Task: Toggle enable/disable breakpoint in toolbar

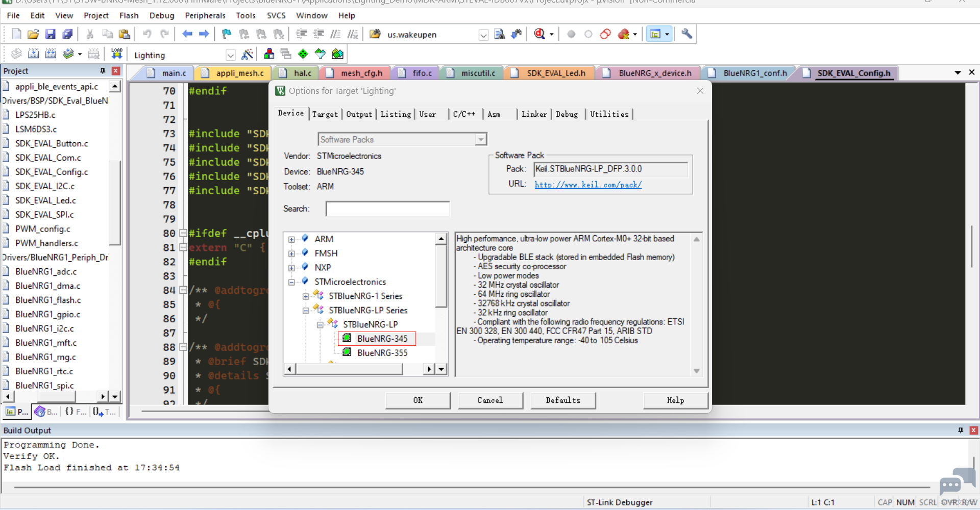Action: pyautogui.click(x=588, y=34)
